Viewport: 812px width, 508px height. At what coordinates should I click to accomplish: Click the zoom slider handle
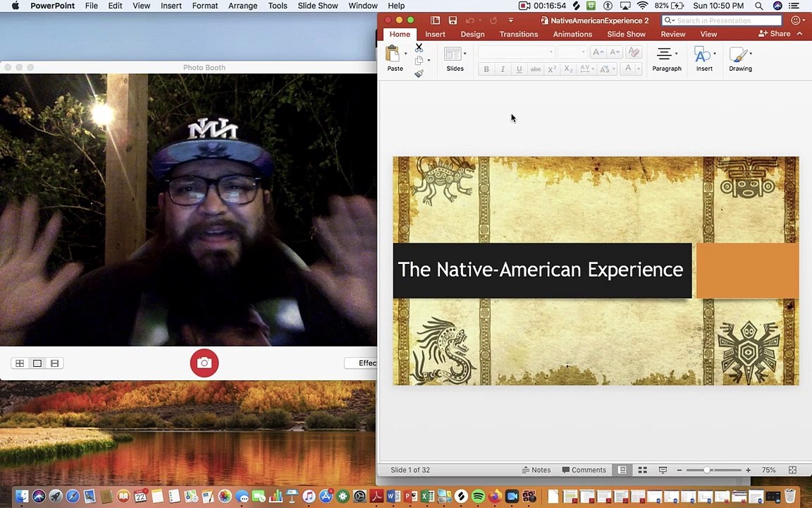pos(706,470)
